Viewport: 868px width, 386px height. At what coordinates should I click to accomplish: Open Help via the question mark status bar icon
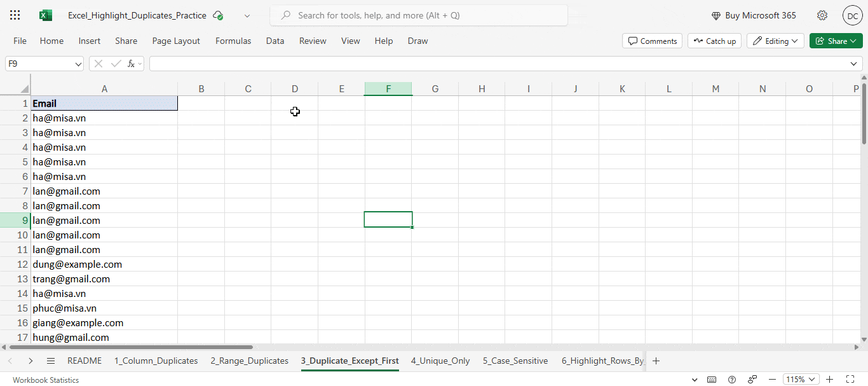[732, 380]
